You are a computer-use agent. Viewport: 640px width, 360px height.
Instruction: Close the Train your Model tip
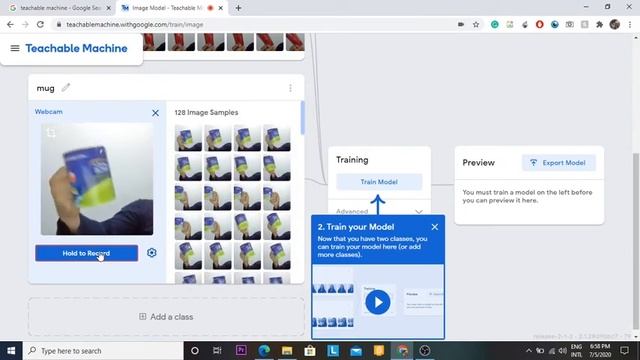coord(435,227)
